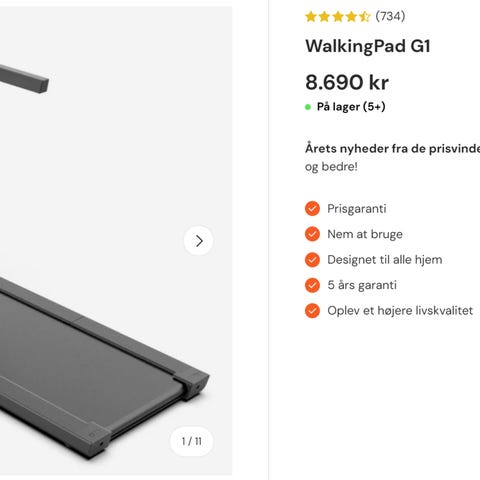The image size is (480, 480).
Task: Click the Nem at bruge checkmark icon
Action: click(312, 234)
